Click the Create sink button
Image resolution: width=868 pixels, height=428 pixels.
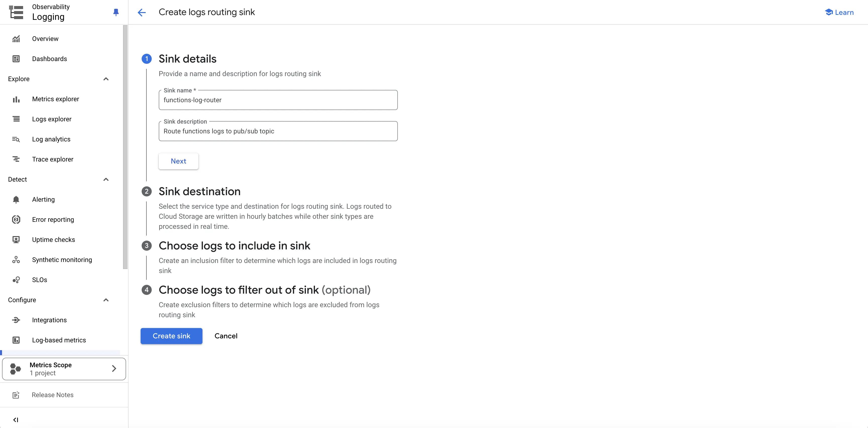coord(172,336)
